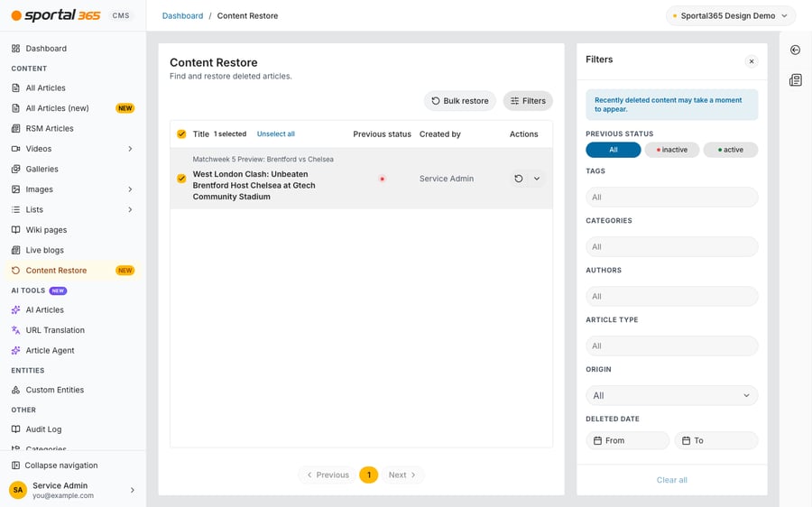Click the Content Restore rotate icon
The image size is (812, 507).
15,271
